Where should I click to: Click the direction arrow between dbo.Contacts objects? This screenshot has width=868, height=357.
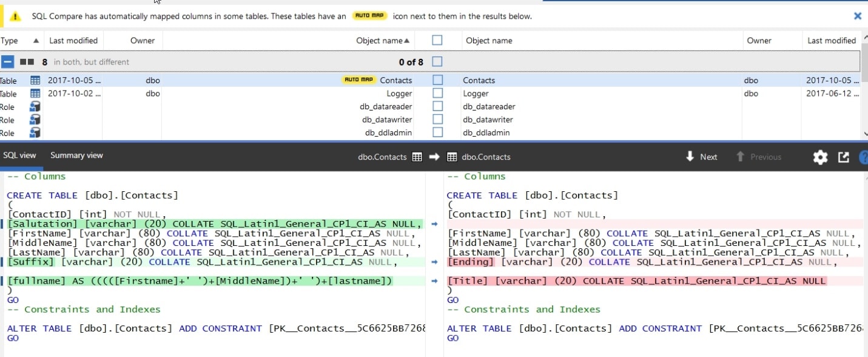434,157
